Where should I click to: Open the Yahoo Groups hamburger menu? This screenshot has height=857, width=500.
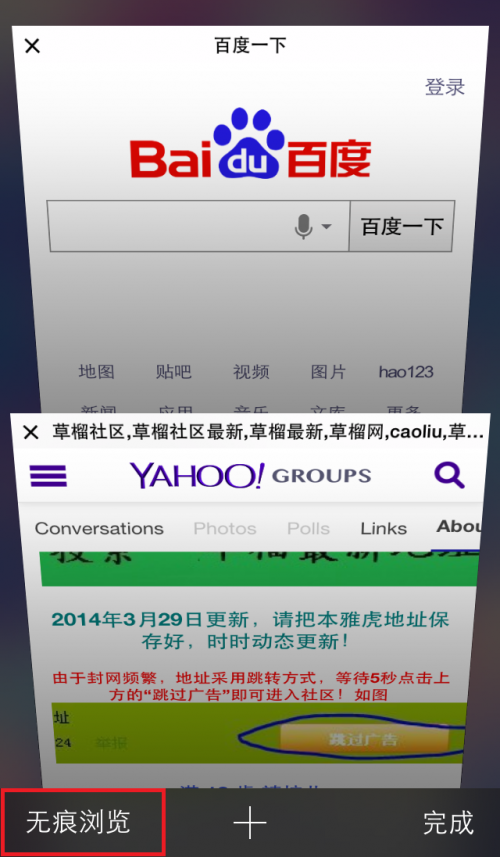[x=48, y=476]
